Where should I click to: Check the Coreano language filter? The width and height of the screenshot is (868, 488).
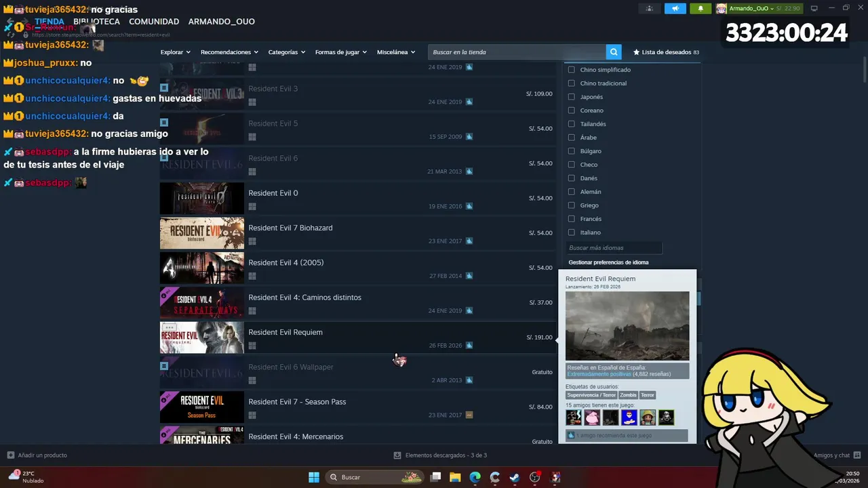click(x=571, y=110)
